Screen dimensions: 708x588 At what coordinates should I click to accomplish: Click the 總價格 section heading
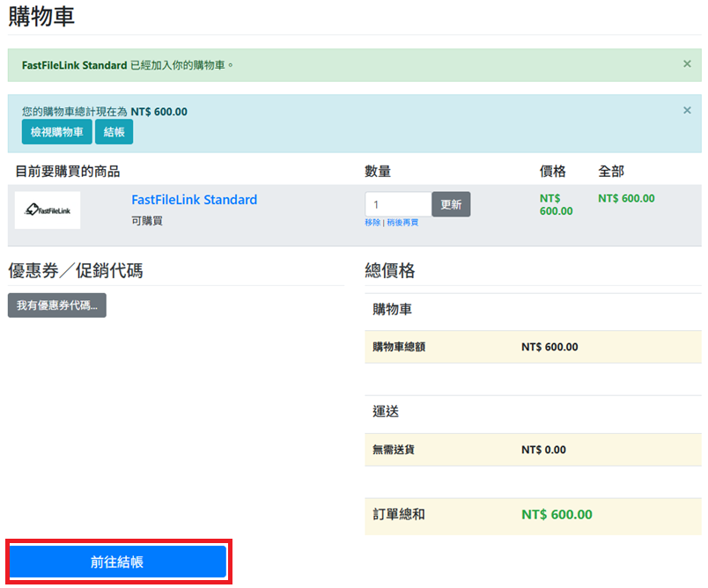pyautogui.click(x=390, y=271)
